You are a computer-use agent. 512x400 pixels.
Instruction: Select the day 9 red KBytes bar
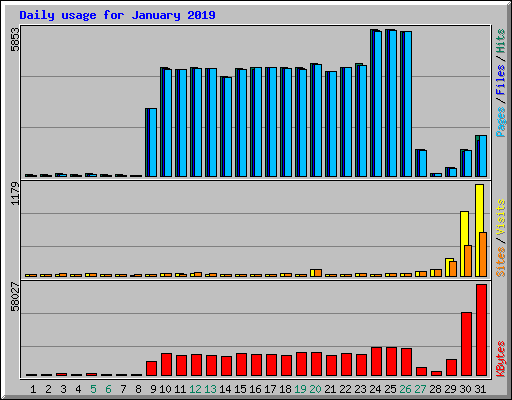(x=151, y=368)
